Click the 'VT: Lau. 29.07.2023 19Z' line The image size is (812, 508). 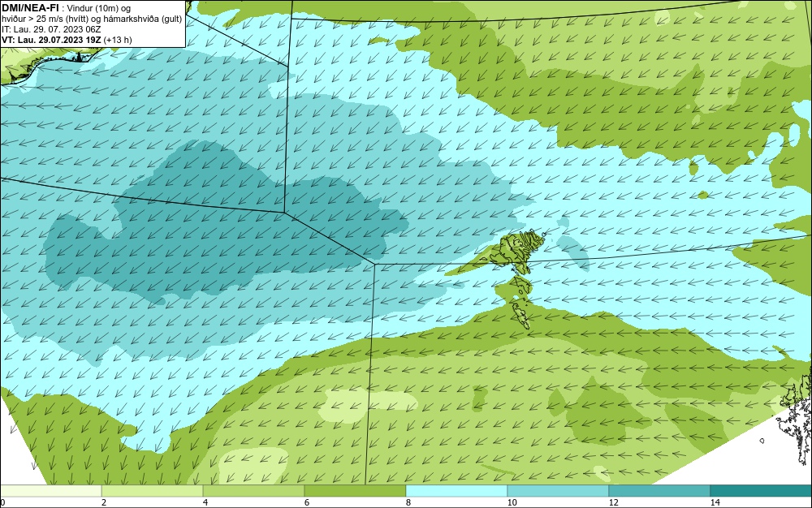click(51, 40)
